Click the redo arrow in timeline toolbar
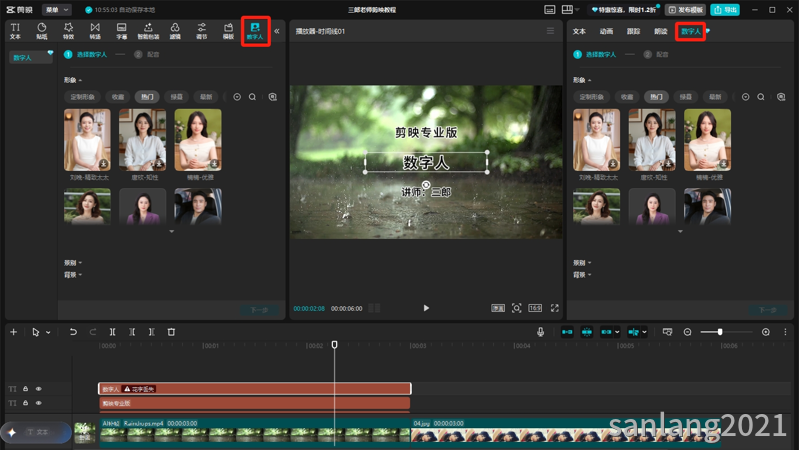The height and width of the screenshot is (450, 799). coord(93,332)
